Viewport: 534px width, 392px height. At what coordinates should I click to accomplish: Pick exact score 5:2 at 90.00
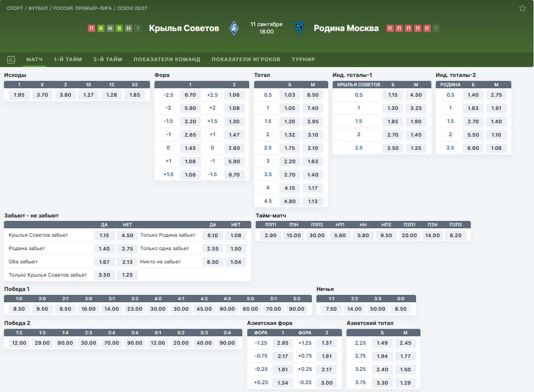point(297,309)
